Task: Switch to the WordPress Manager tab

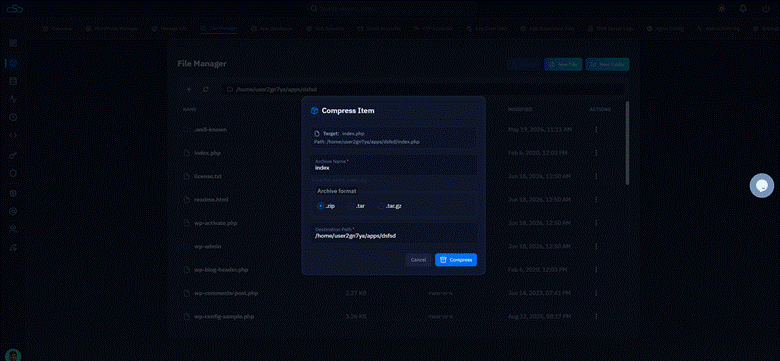Action: coord(113,29)
